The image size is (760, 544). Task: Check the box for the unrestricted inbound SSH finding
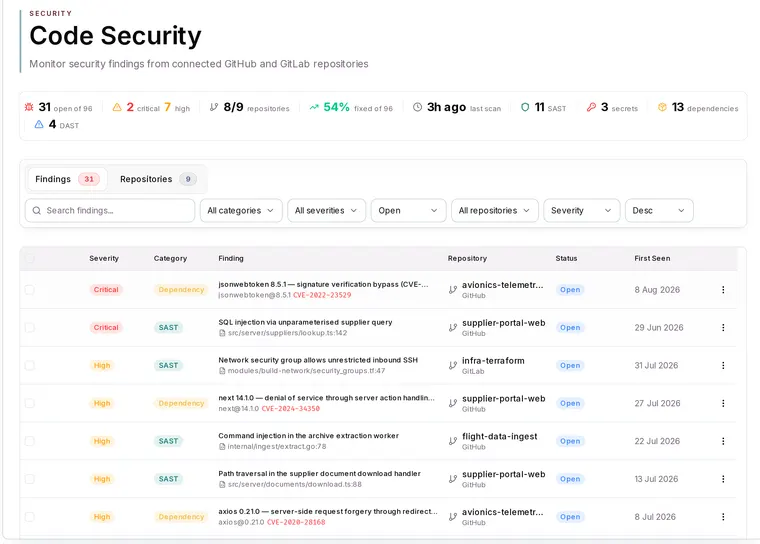[x=30, y=365]
